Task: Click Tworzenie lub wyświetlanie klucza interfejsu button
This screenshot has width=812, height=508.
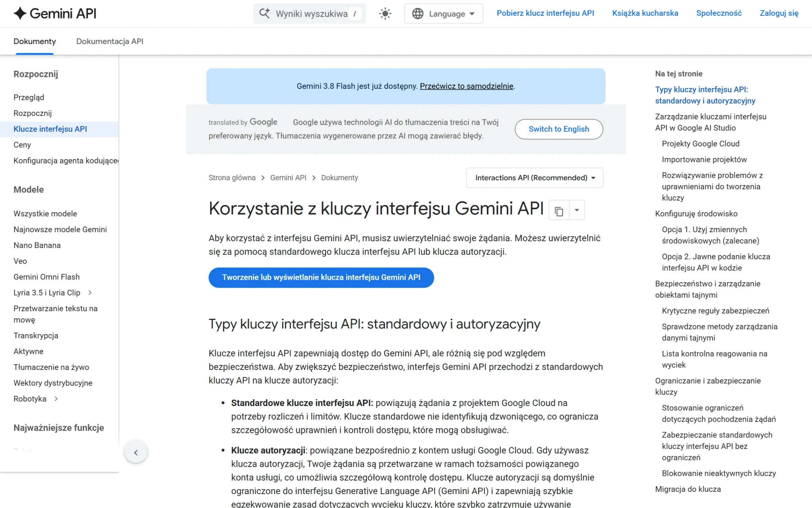Action: 321,277
